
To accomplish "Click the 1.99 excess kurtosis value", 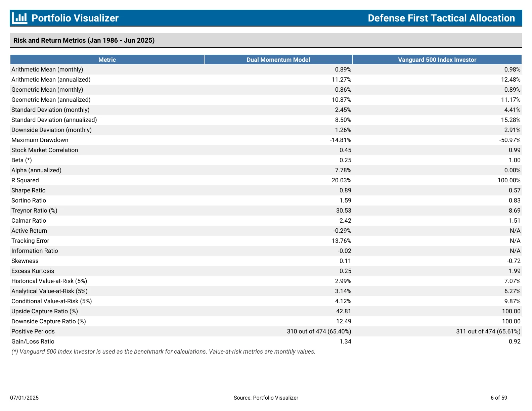I will [515, 271].
